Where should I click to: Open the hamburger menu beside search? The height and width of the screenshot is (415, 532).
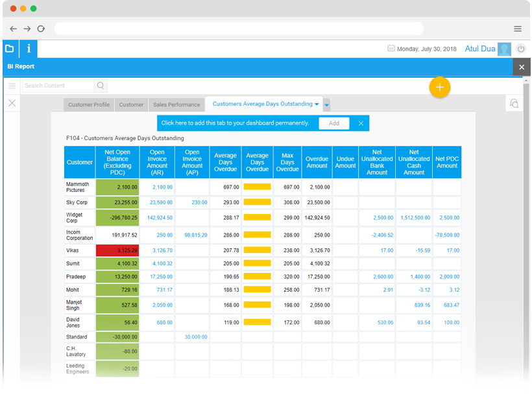12,86
